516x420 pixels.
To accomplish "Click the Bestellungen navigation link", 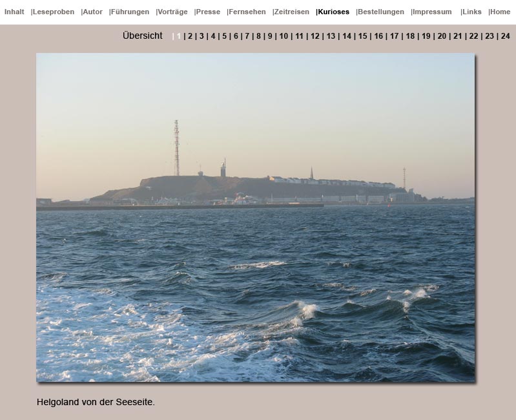I will (380, 12).
